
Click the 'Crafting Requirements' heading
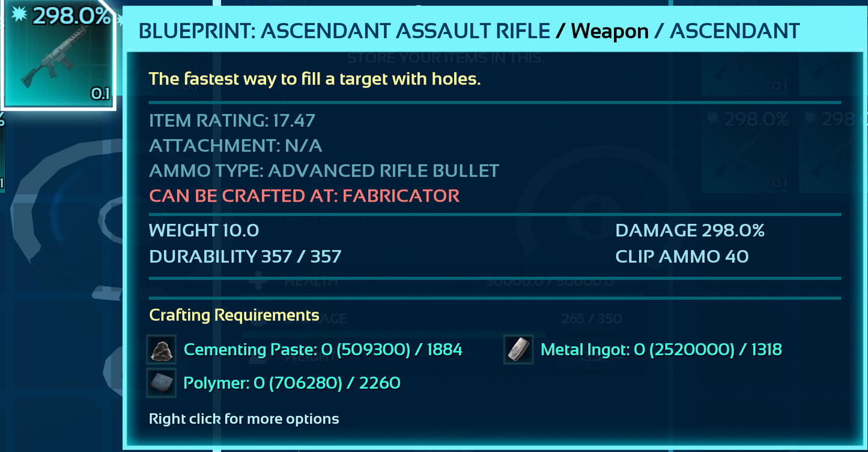[234, 315]
